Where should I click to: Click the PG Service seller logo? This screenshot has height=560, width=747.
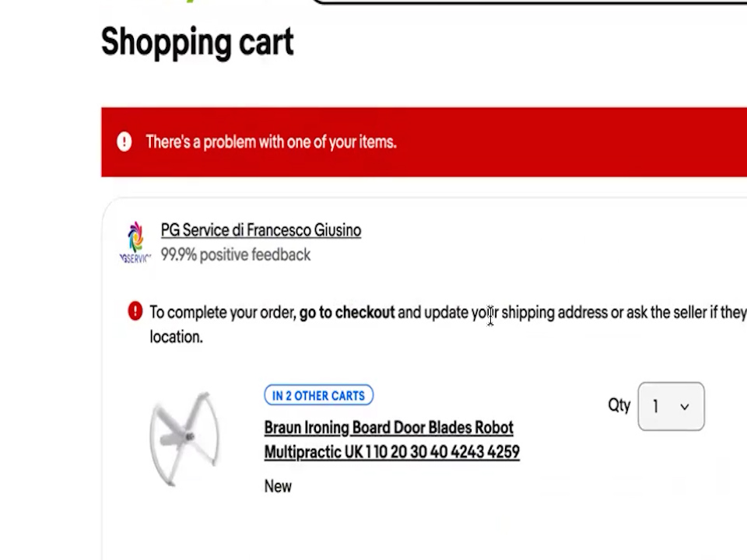tap(135, 242)
